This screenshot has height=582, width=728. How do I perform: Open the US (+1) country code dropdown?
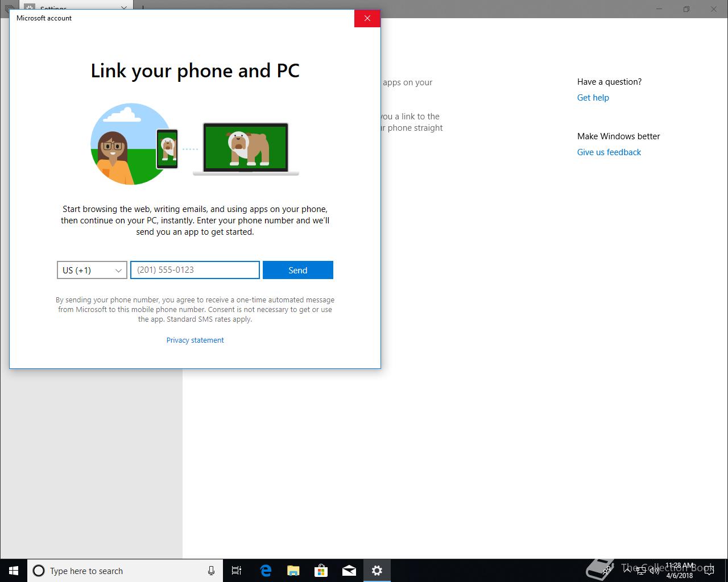pos(92,270)
